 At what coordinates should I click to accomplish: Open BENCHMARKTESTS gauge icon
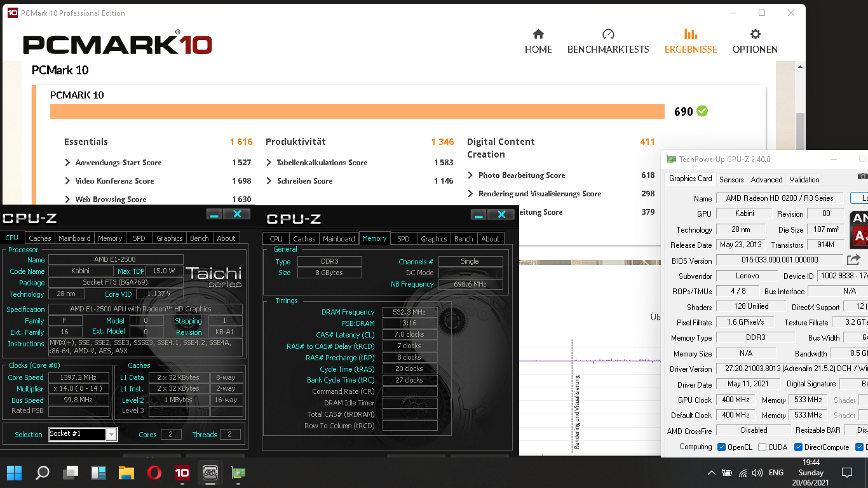coord(608,34)
